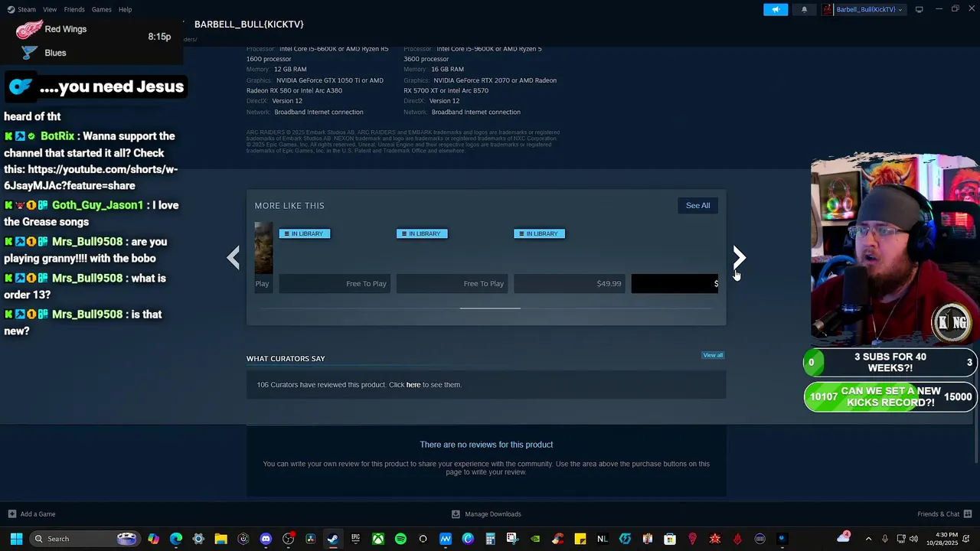Screen dimensions: 980x551
Task: Open the Windows Start menu
Action: (x=16, y=539)
